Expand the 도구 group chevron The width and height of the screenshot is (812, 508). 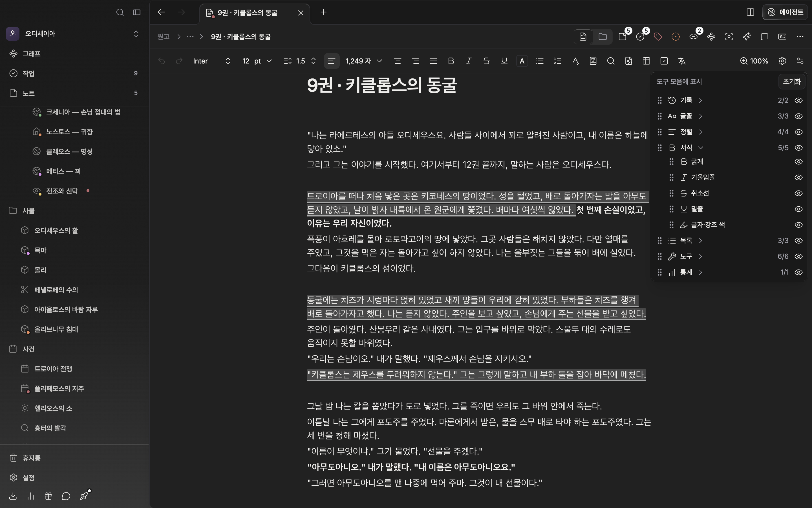tap(701, 256)
